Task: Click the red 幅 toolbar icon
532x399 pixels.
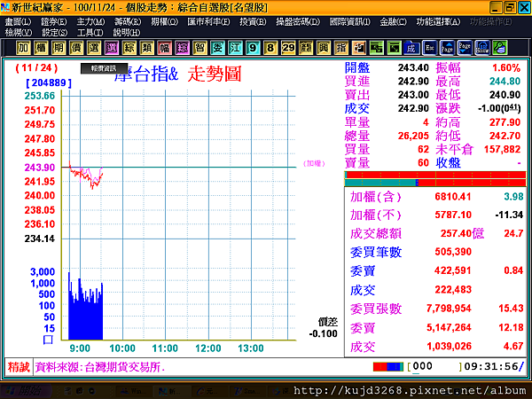Action: [164, 48]
